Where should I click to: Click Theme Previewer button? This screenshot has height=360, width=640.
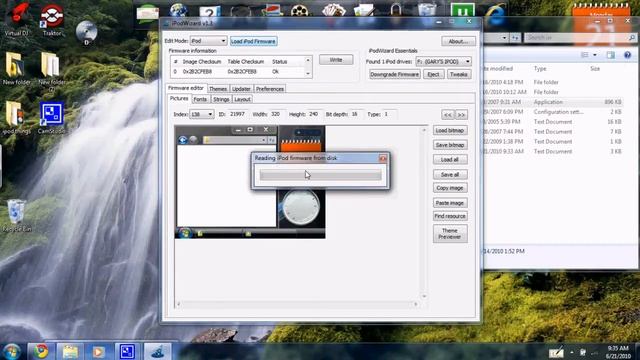pyautogui.click(x=450, y=233)
